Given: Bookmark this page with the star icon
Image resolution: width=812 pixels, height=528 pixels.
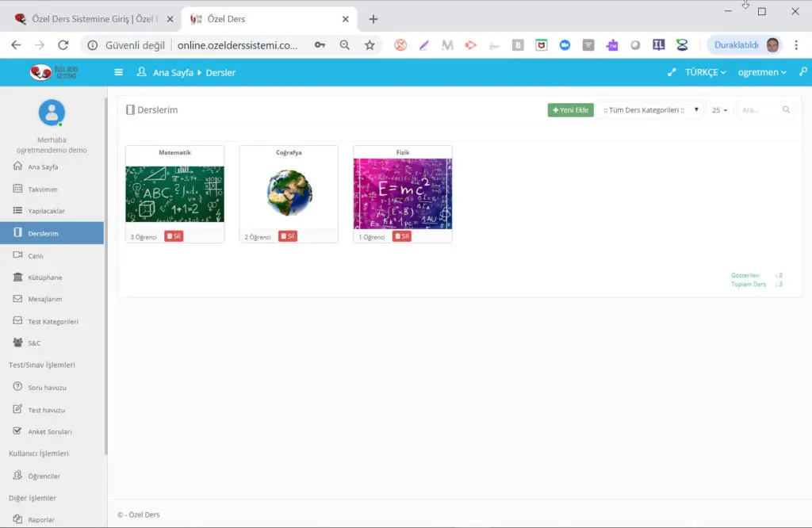Looking at the screenshot, I should (370, 45).
